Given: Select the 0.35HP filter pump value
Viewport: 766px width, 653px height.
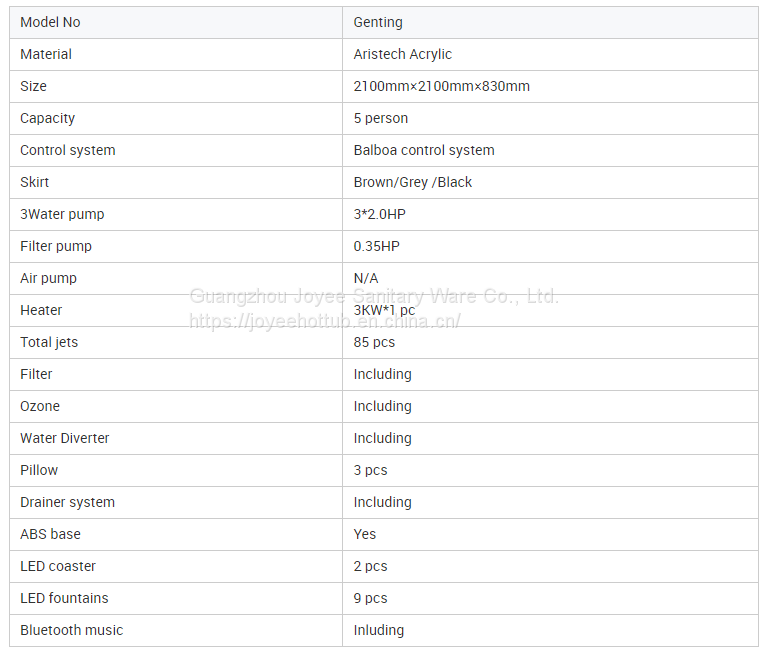Looking at the screenshot, I should pos(376,246).
